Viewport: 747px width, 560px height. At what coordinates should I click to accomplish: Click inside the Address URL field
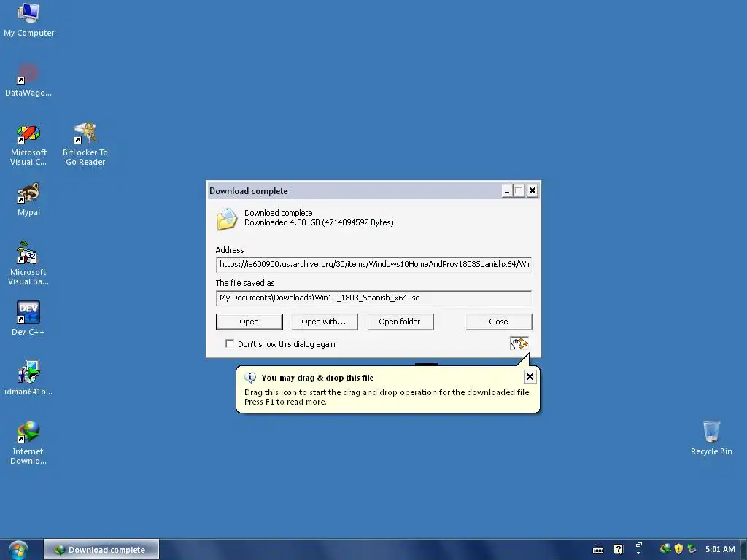coord(373,264)
